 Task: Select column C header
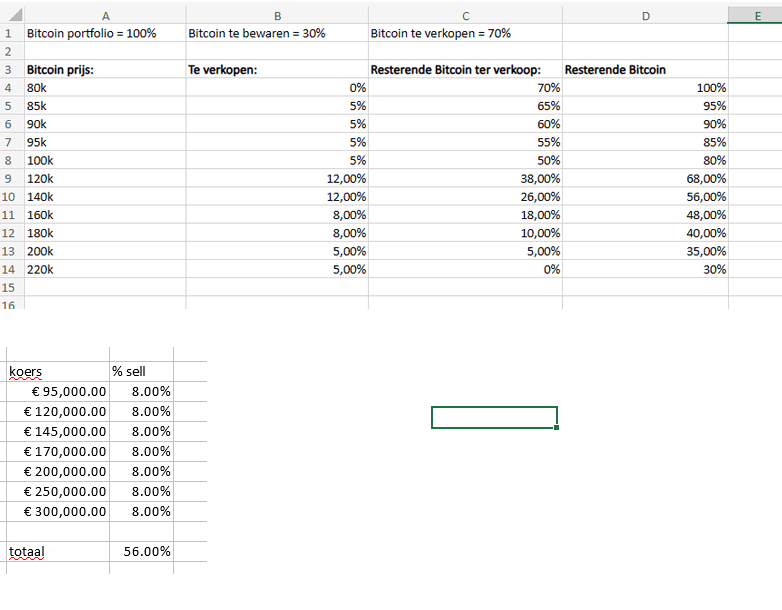465,16
